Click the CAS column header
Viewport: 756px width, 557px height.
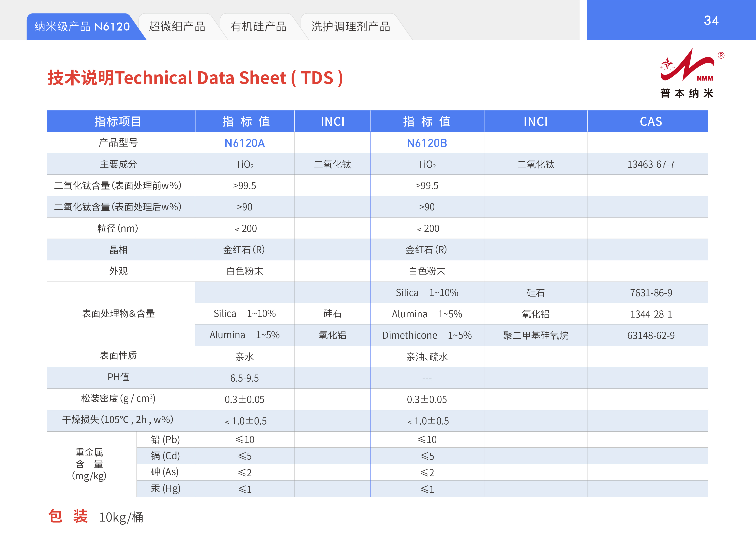tap(651, 121)
